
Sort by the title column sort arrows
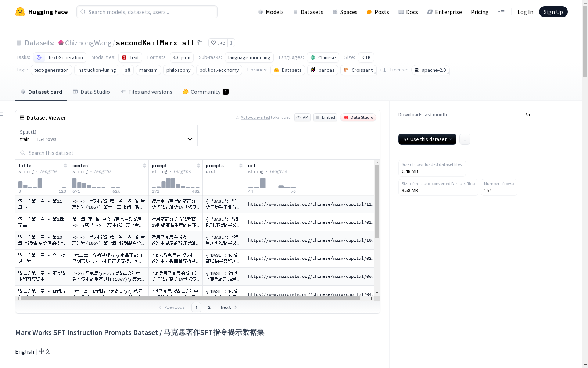(x=65, y=166)
